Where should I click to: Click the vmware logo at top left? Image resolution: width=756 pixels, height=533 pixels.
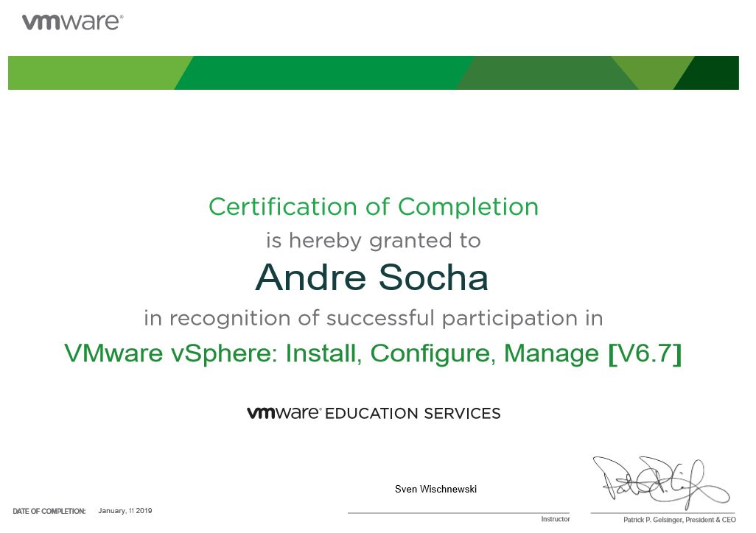(x=72, y=22)
